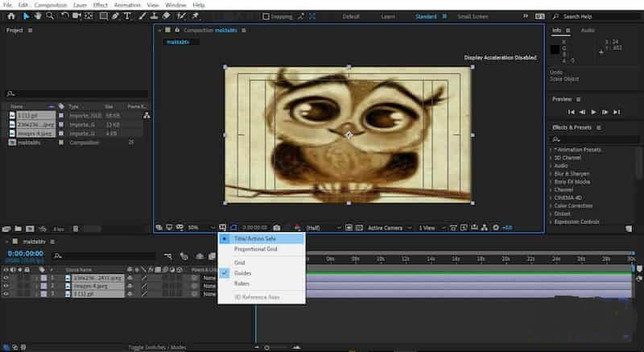
Task: Toggle Guides option in the popup menu
Action: coord(242,273)
